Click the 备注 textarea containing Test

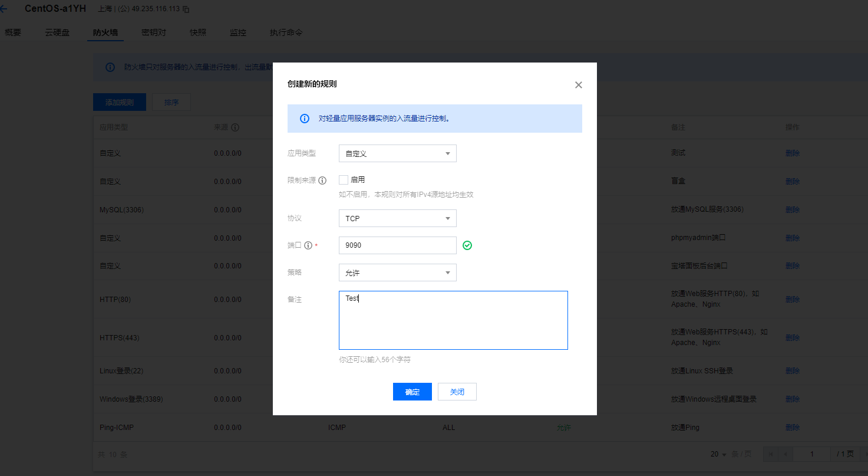coord(453,320)
